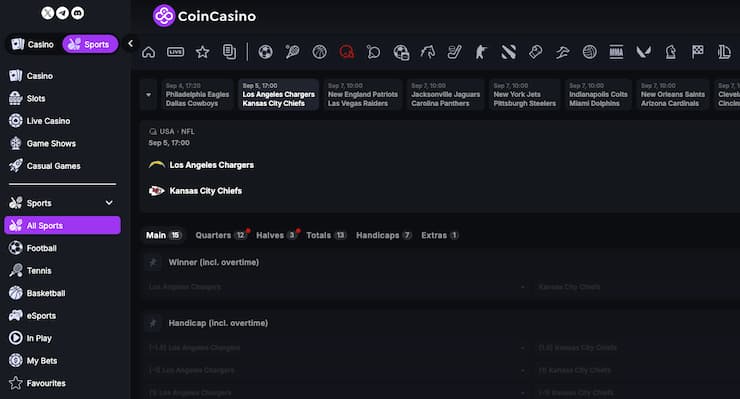Select All Sports in the sidebar
The width and height of the screenshot is (740, 399).
(x=62, y=226)
